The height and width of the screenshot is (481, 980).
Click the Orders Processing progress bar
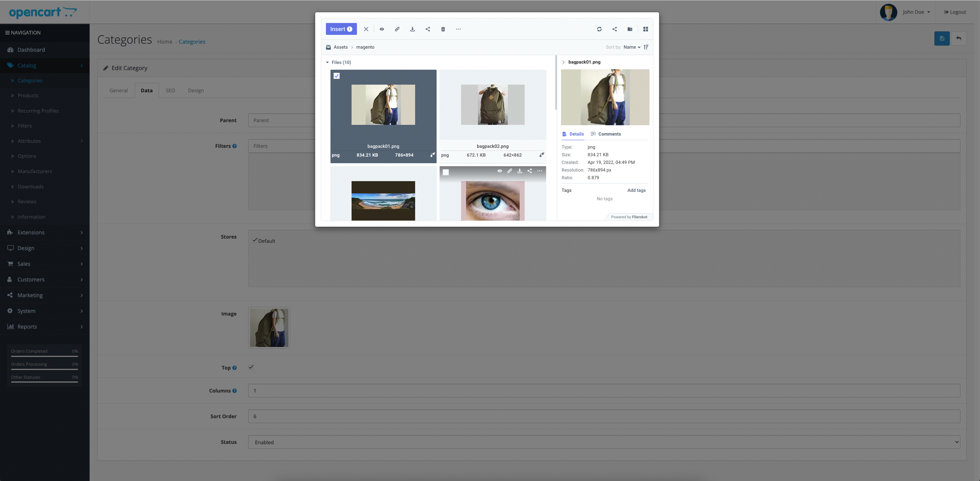click(44, 369)
